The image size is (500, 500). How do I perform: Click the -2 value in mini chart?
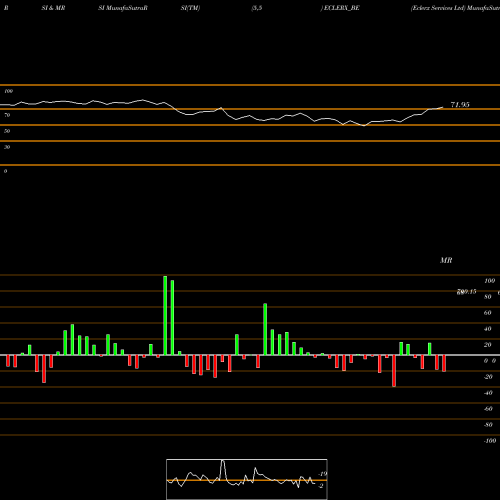coord(321,486)
